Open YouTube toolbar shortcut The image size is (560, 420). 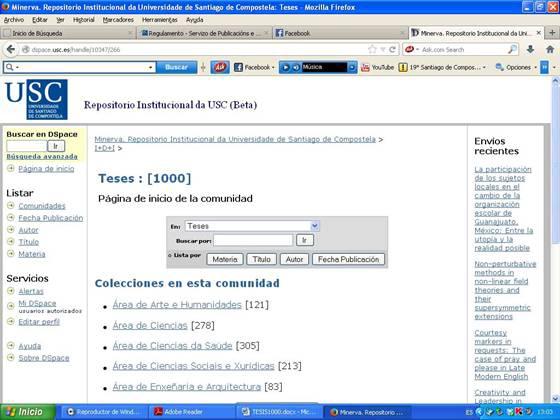[378, 67]
